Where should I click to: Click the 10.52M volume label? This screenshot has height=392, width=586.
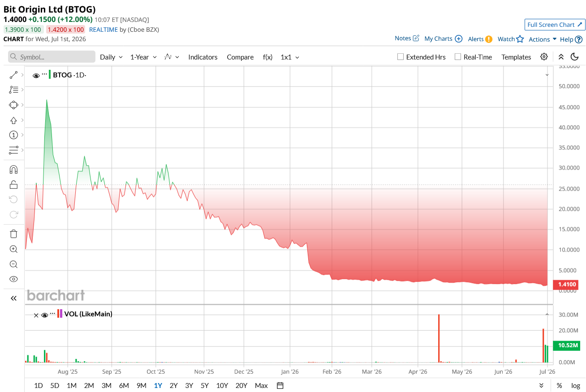(x=567, y=345)
